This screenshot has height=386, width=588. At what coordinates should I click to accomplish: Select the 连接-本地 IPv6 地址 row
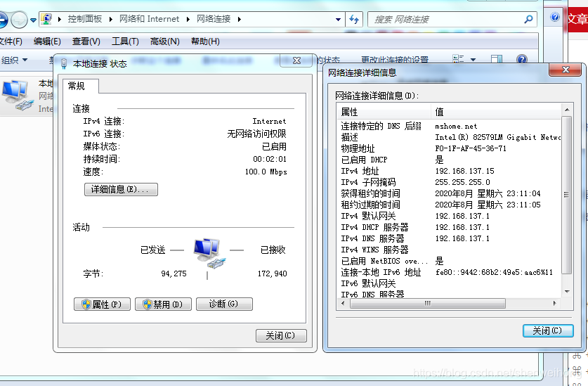click(449, 272)
